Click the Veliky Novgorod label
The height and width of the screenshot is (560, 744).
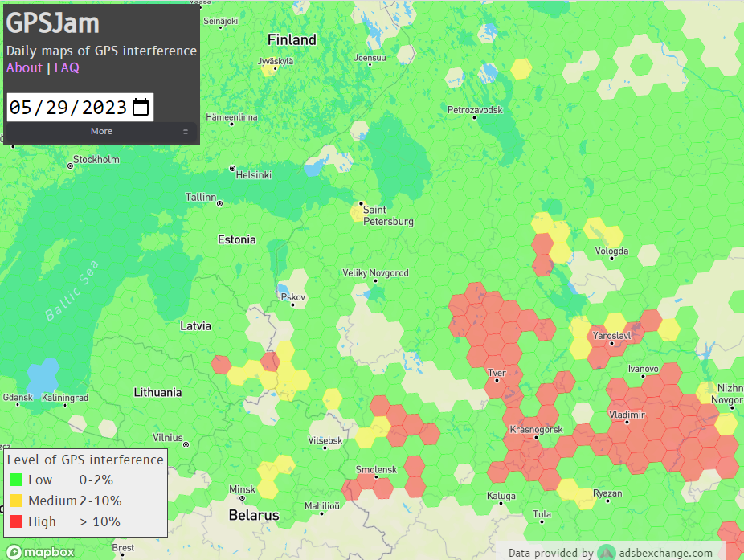pos(375,273)
